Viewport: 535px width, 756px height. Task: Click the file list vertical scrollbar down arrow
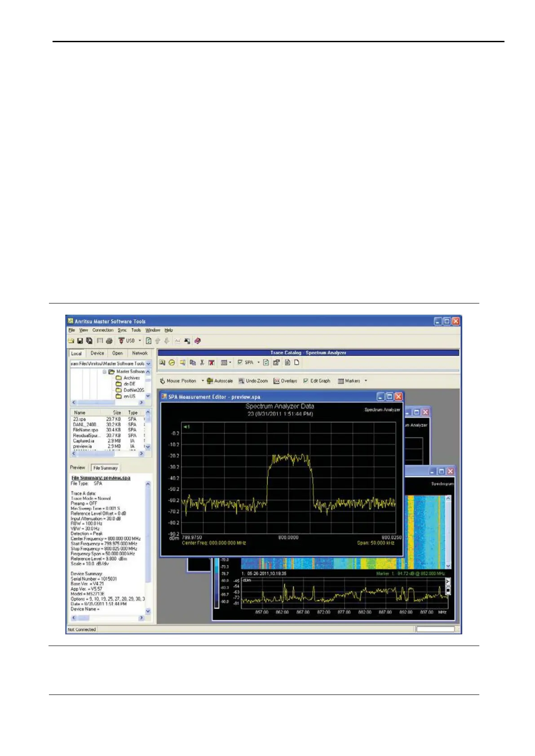point(149,447)
